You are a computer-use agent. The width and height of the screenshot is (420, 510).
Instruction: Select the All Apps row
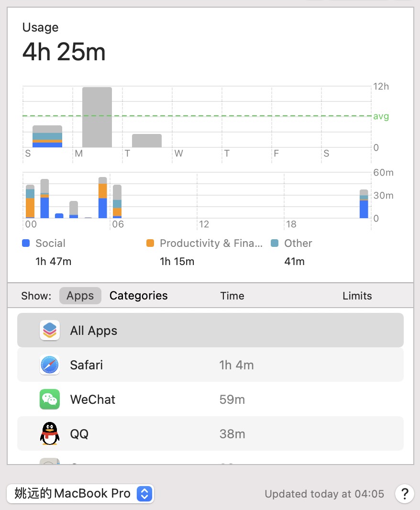[x=210, y=331]
